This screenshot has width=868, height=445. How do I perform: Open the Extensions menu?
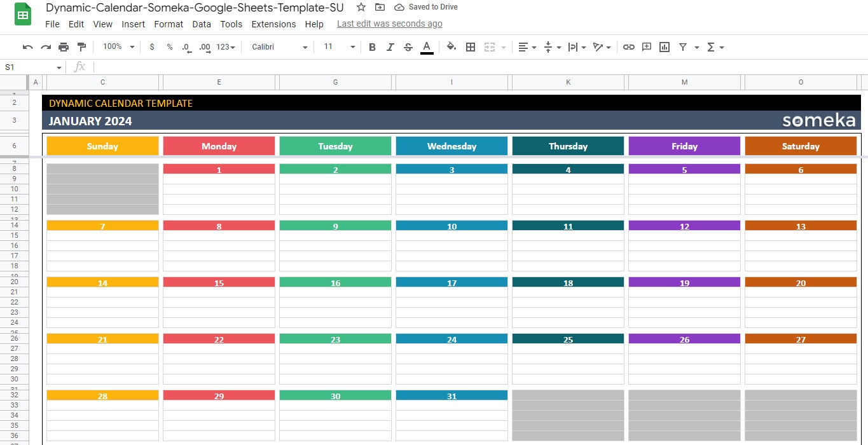click(x=273, y=24)
